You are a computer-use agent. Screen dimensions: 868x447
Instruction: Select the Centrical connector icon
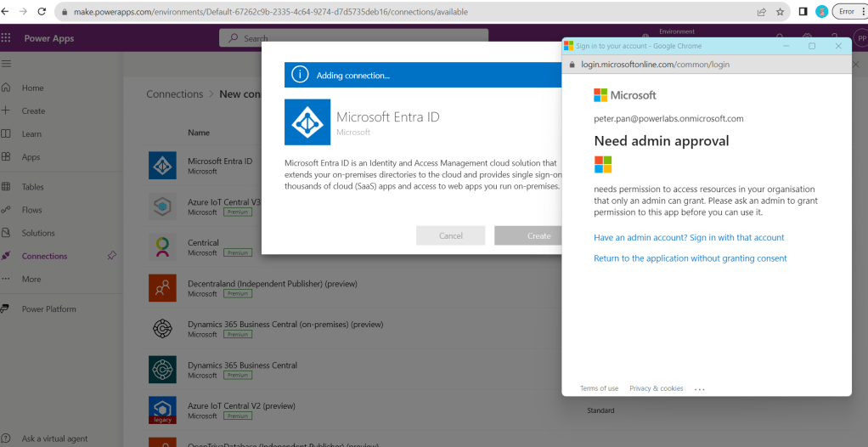pyautogui.click(x=162, y=247)
